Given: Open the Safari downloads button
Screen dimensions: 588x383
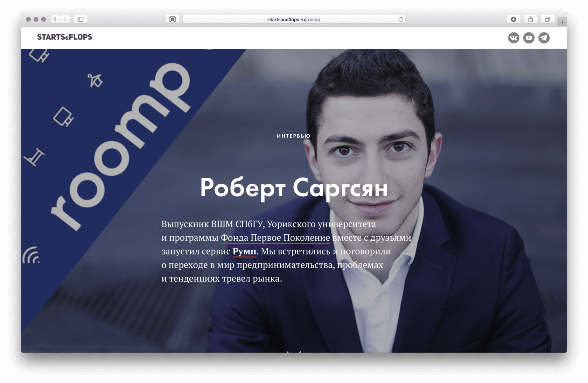Looking at the screenshot, I should [513, 19].
